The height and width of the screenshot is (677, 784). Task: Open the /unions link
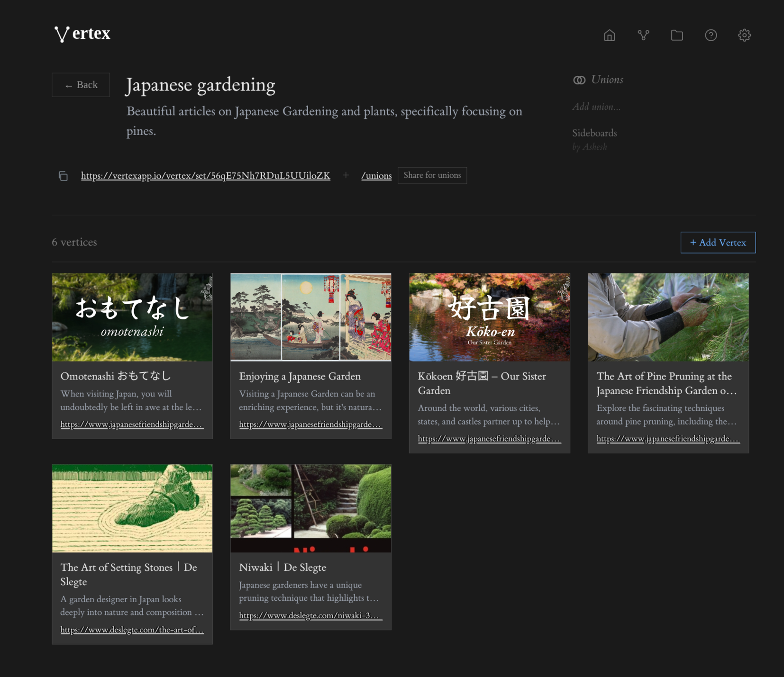click(x=376, y=176)
